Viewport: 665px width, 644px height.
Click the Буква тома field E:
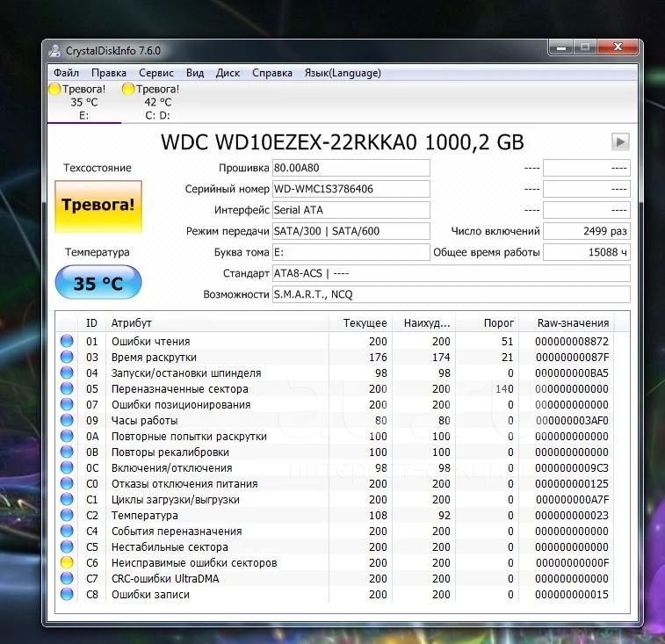coord(351,252)
